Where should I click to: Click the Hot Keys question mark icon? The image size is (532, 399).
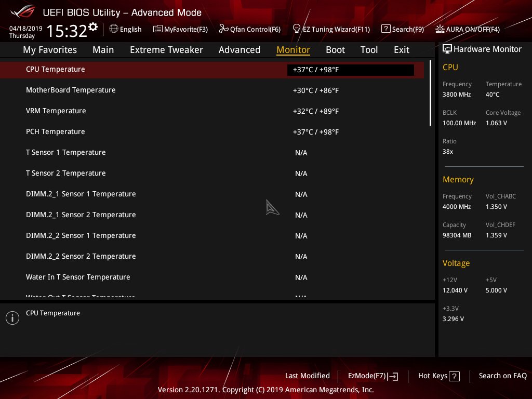coord(454,376)
